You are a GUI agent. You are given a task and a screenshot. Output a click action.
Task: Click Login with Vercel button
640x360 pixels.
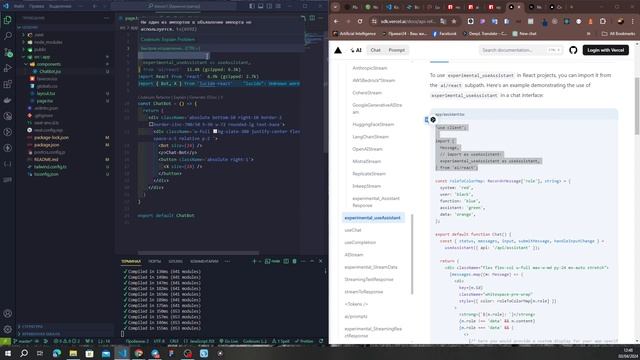click(606, 50)
